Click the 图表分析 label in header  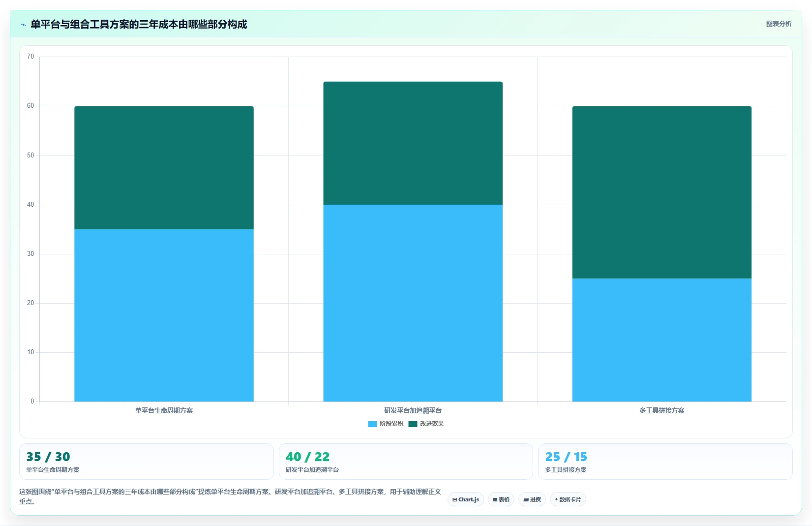pos(779,24)
